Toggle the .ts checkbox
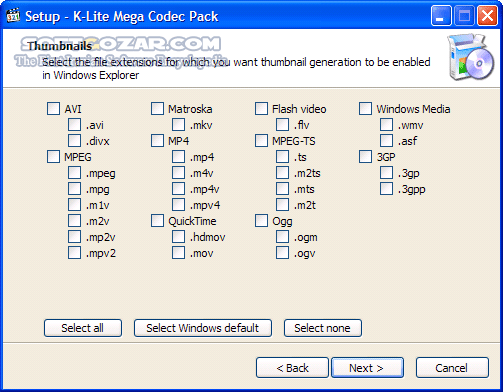The width and height of the screenshot is (503, 392). [282, 157]
